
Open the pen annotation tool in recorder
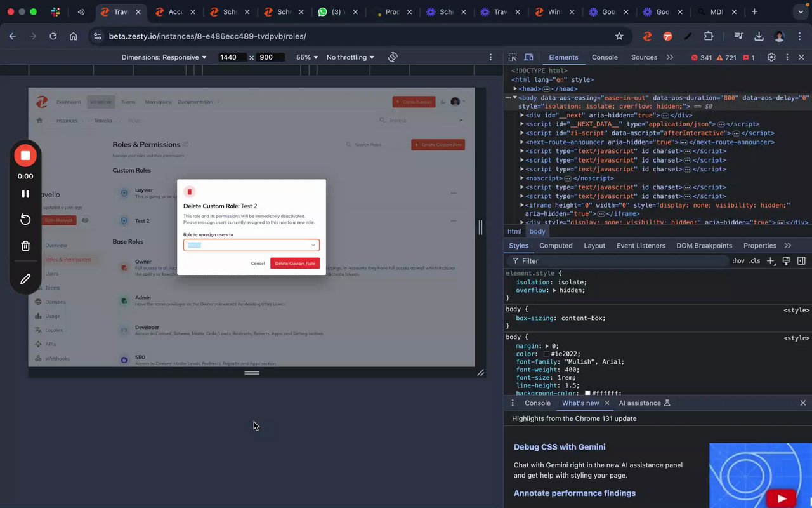pyautogui.click(x=25, y=279)
